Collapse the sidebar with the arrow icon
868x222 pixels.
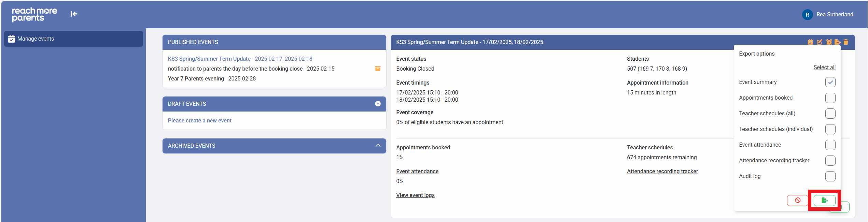click(74, 14)
